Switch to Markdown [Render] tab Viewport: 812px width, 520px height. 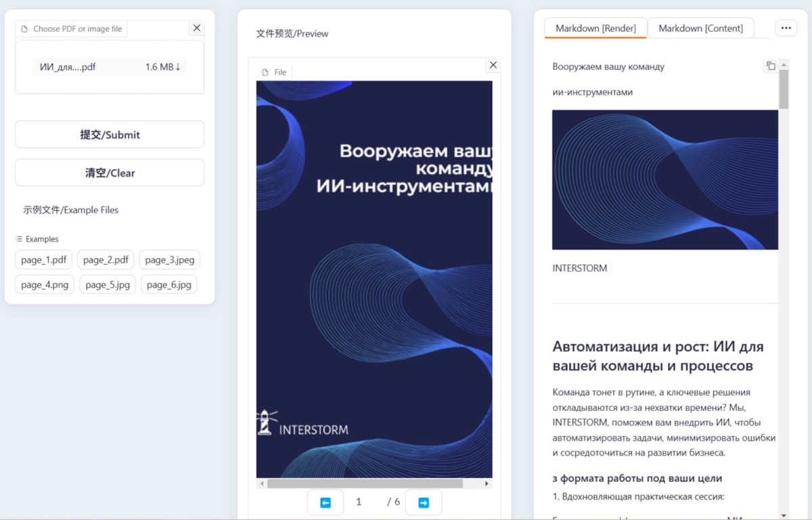pos(595,28)
